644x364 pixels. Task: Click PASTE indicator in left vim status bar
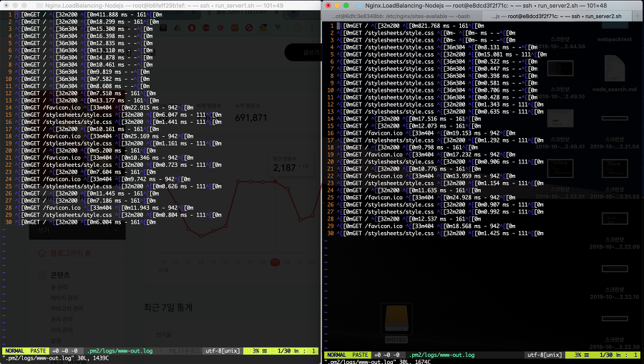(x=38, y=351)
